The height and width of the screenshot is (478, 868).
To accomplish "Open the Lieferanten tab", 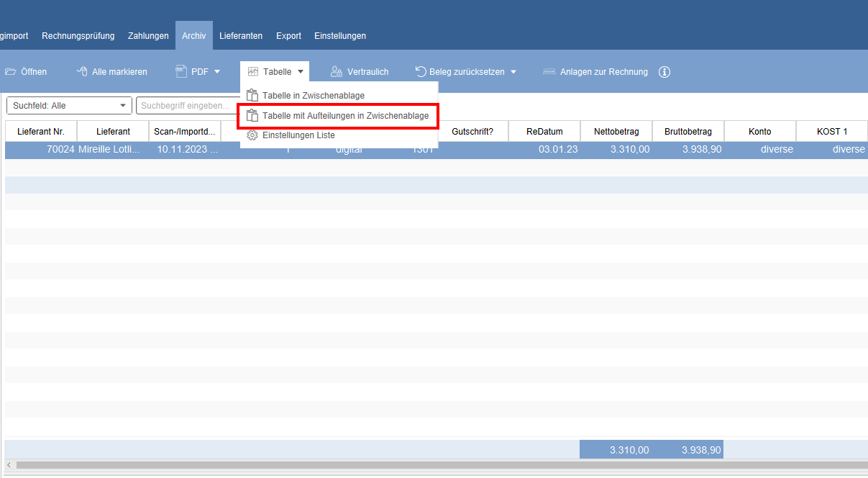I will point(241,35).
